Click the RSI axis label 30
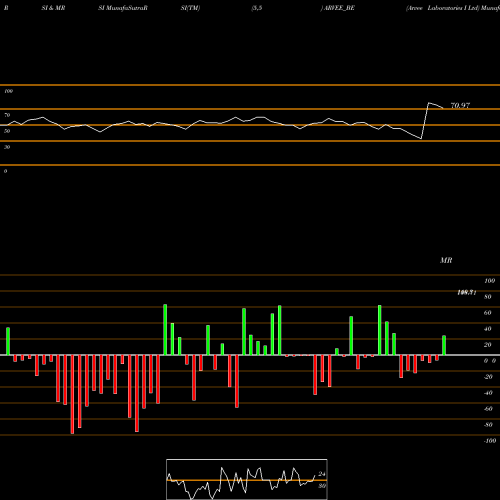The image size is (500, 500). click(x=7, y=147)
